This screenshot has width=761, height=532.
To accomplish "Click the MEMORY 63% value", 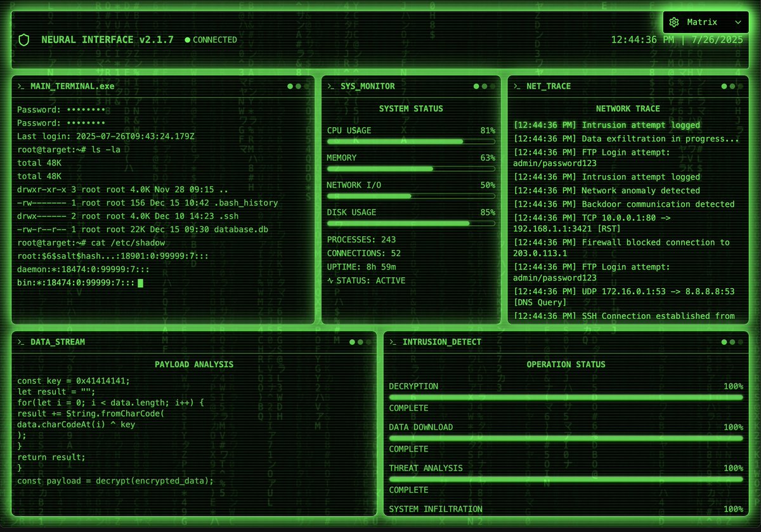I will click(488, 158).
